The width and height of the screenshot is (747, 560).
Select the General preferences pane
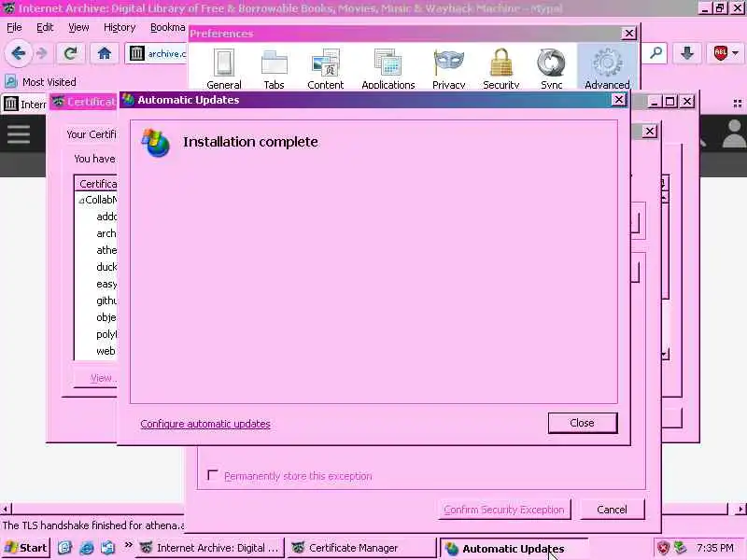224,68
